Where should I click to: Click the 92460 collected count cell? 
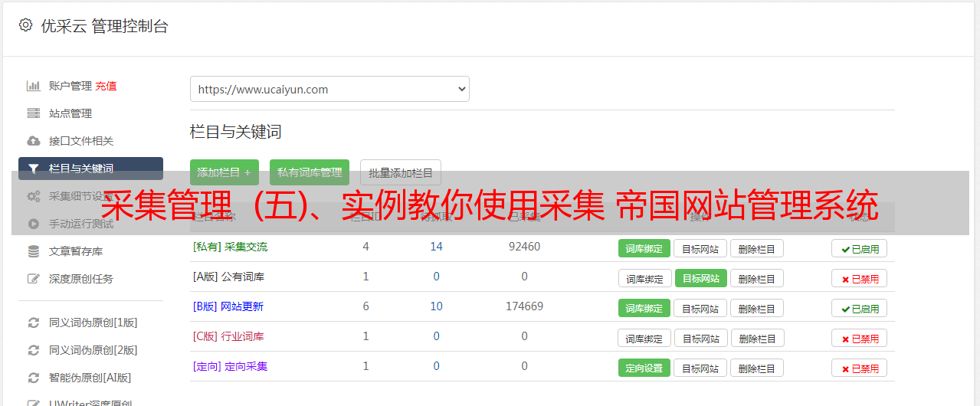[x=524, y=247]
